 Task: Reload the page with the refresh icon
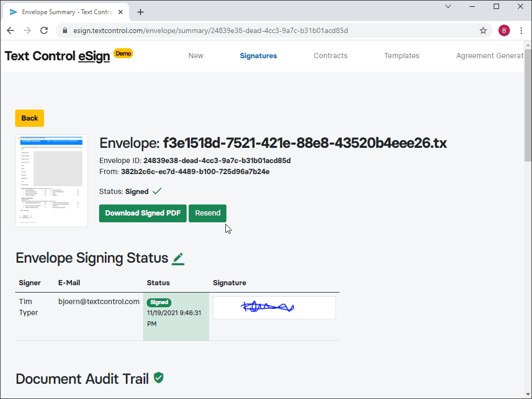coord(44,30)
